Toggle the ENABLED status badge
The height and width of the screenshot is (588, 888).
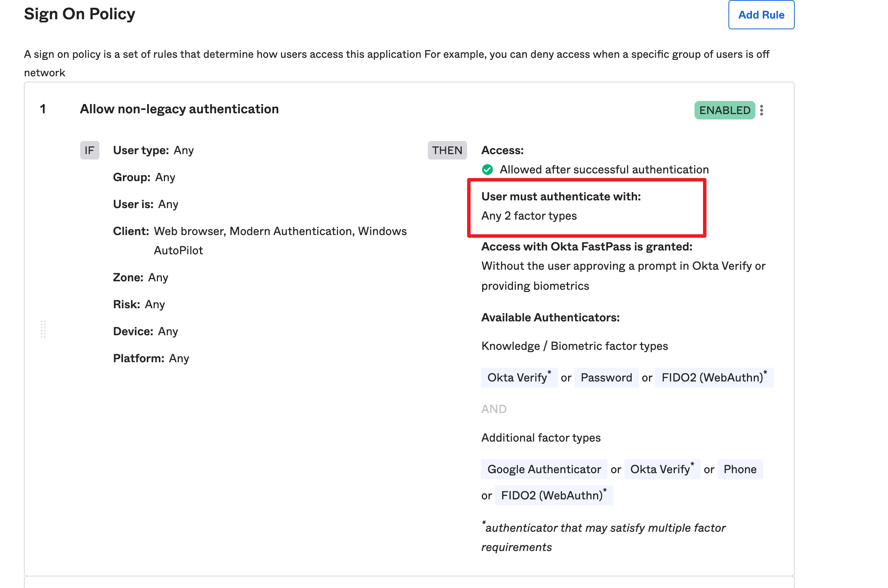coord(725,110)
